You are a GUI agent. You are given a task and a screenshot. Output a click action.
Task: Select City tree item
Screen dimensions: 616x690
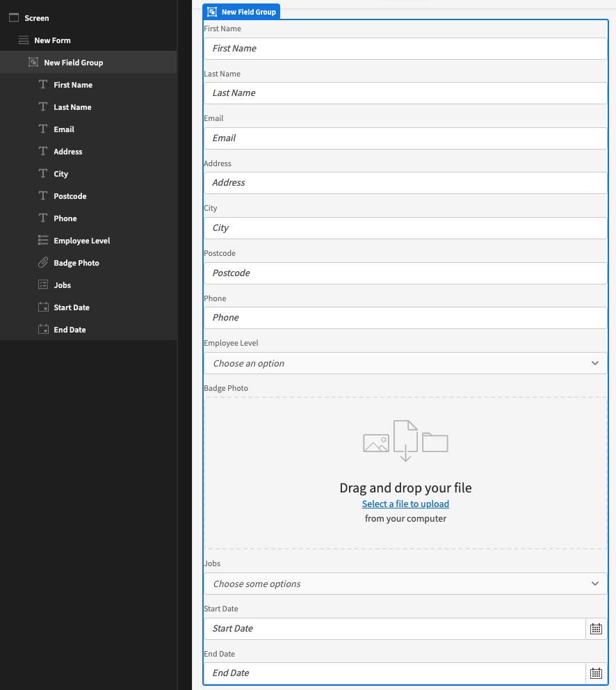pos(88,173)
